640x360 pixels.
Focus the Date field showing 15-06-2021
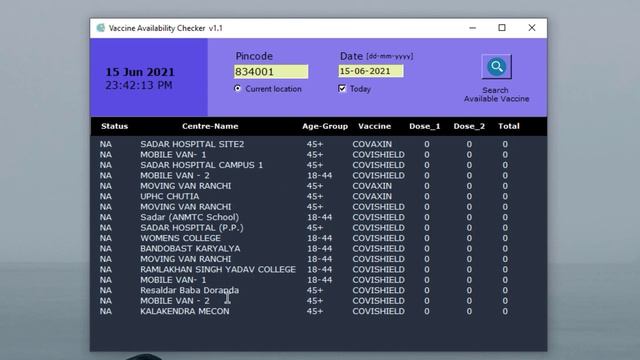point(371,71)
